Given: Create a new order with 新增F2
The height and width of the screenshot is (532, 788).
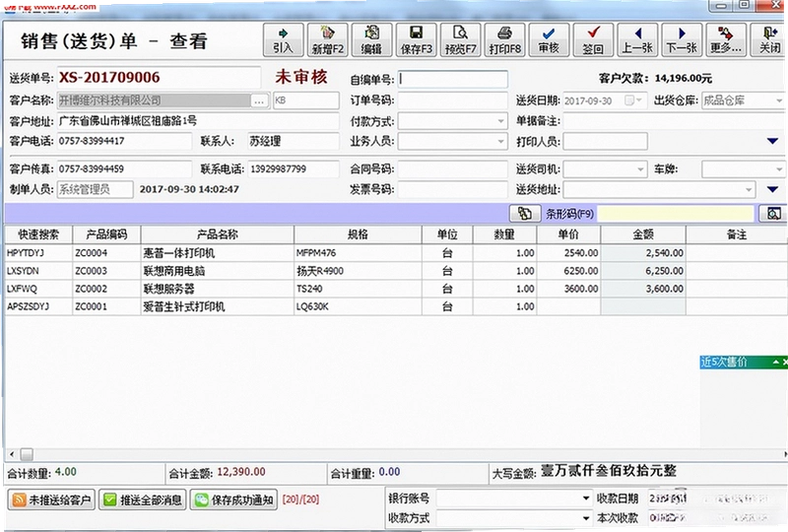Looking at the screenshot, I should 328,39.
